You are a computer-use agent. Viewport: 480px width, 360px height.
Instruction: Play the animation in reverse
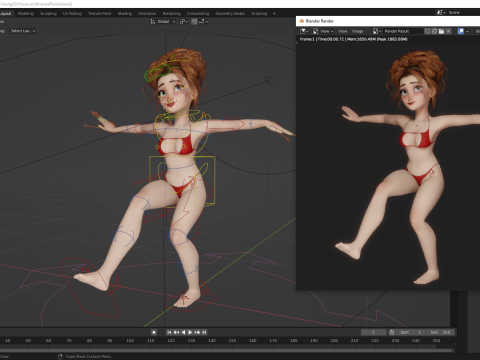click(x=183, y=332)
